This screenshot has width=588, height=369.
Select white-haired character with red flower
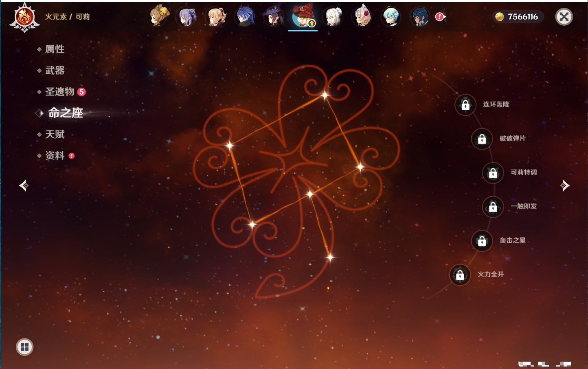[x=362, y=17]
